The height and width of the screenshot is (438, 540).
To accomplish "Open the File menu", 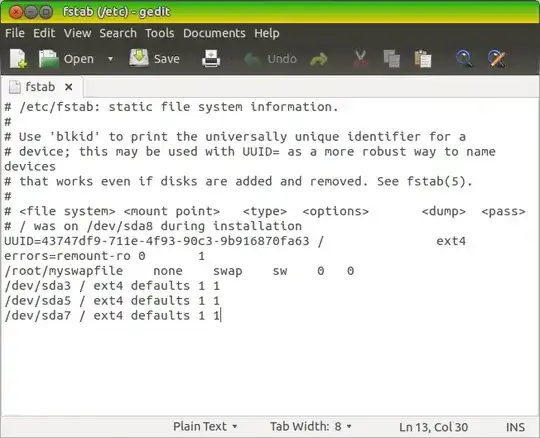I will click(15, 33).
